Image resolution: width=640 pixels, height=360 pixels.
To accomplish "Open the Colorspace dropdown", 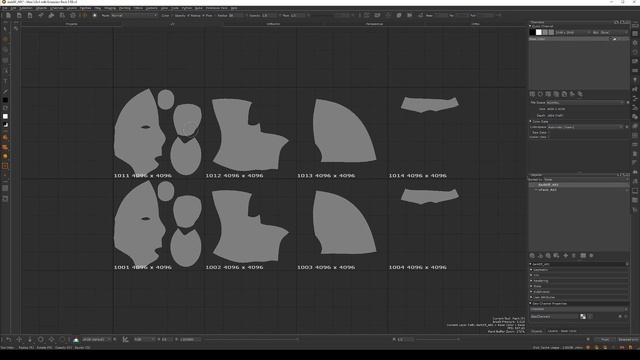I will coord(585,127).
